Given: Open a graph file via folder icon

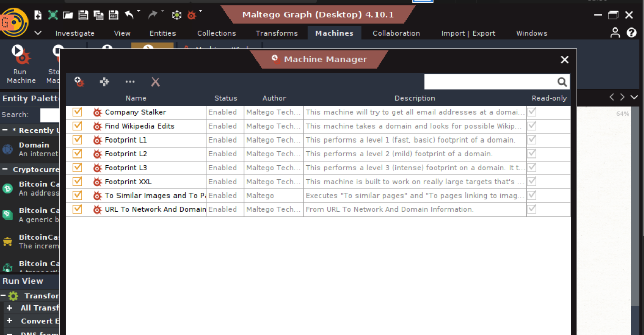Looking at the screenshot, I should [68, 15].
